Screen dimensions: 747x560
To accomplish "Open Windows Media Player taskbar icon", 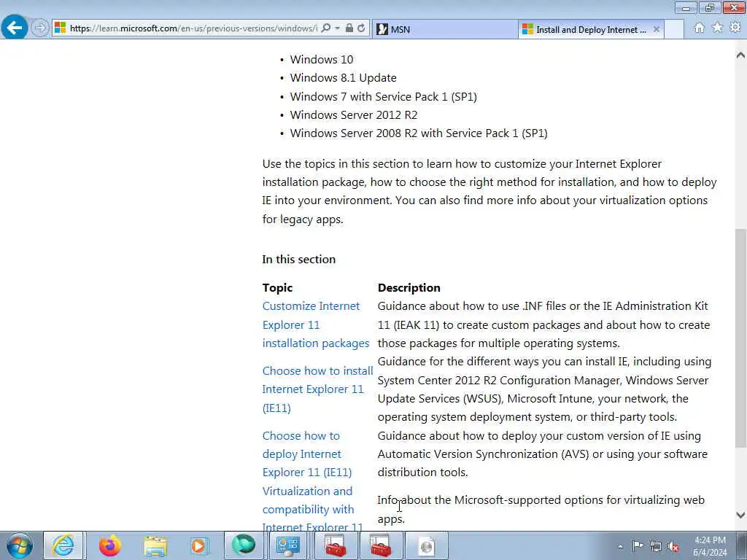I will 198,545.
